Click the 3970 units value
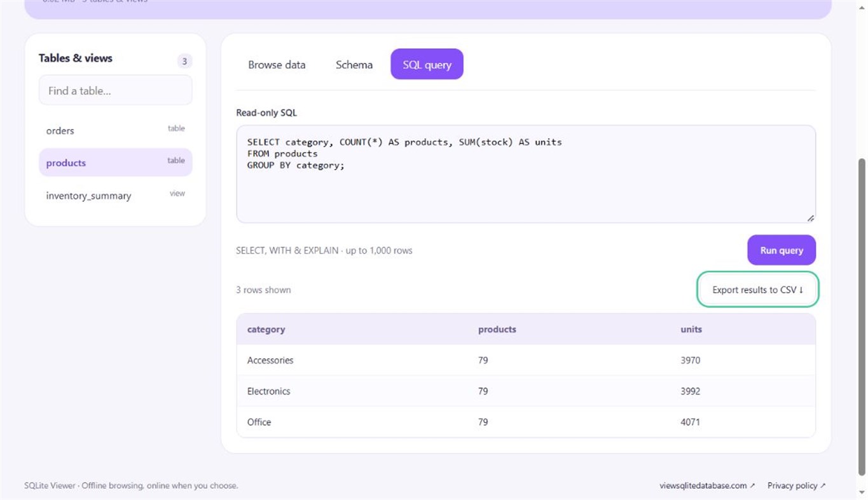The height and width of the screenshot is (500, 868). click(x=690, y=360)
